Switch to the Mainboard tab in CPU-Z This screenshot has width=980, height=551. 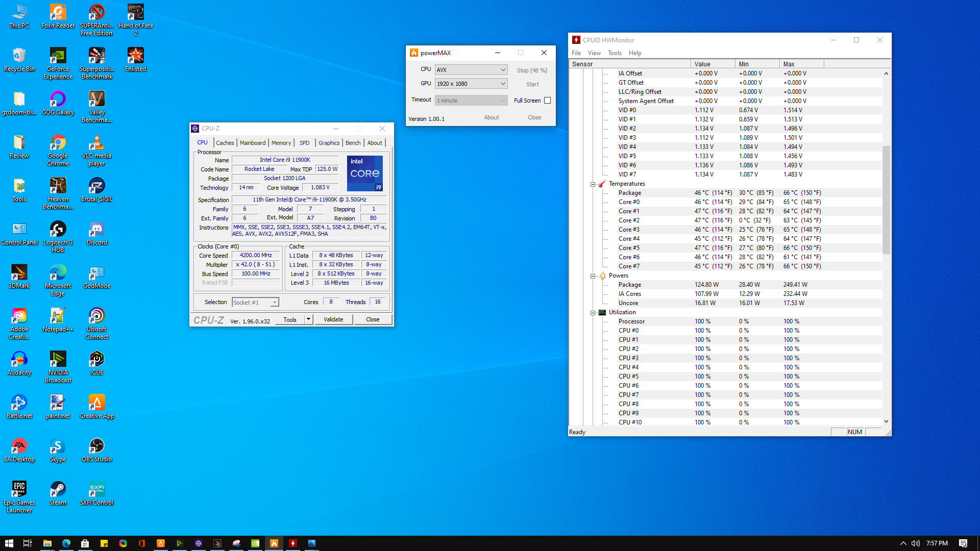253,143
